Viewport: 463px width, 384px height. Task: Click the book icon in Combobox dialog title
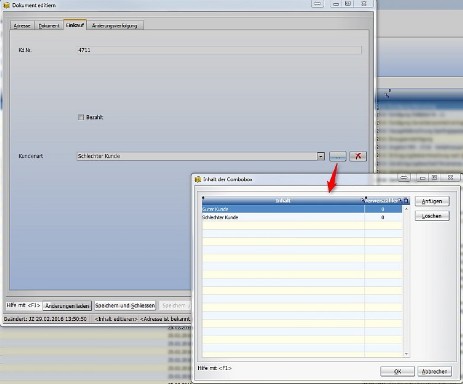[198, 179]
